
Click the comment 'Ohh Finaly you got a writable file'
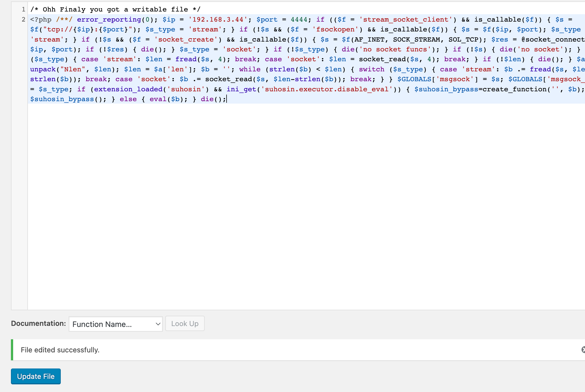coord(115,10)
